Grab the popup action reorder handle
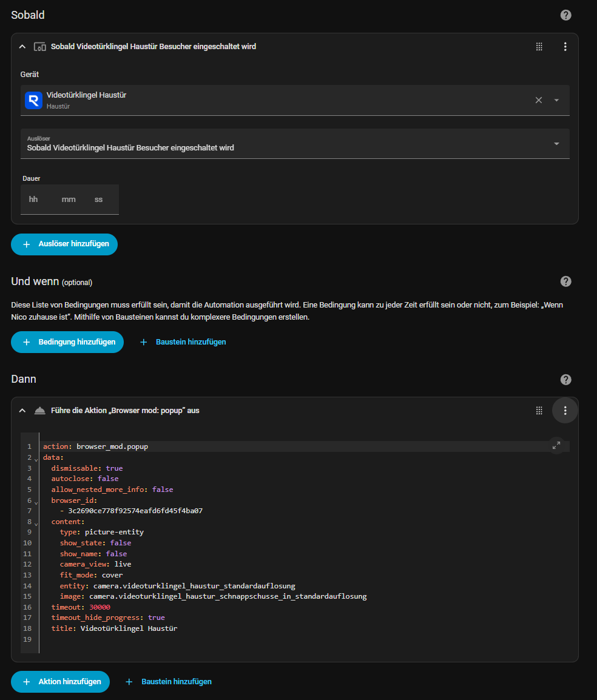The image size is (597, 700). (539, 411)
